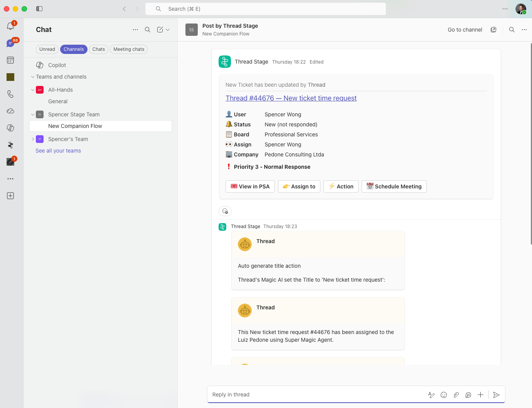The image size is (532, 408).
Task: Pop out the post in new window
Action: [493, 30]
